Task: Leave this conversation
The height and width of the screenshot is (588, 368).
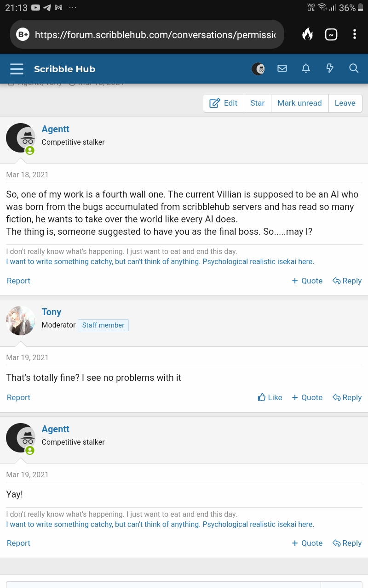Action: (x=345, y=103)
